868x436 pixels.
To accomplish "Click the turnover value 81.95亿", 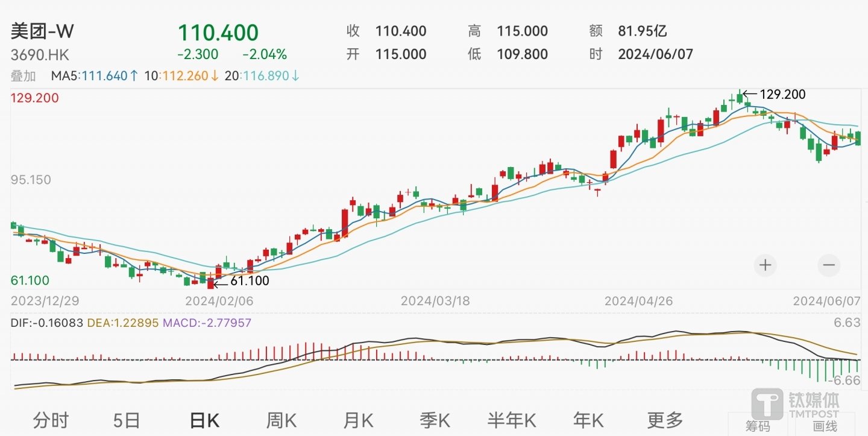I will click(643, 31).
